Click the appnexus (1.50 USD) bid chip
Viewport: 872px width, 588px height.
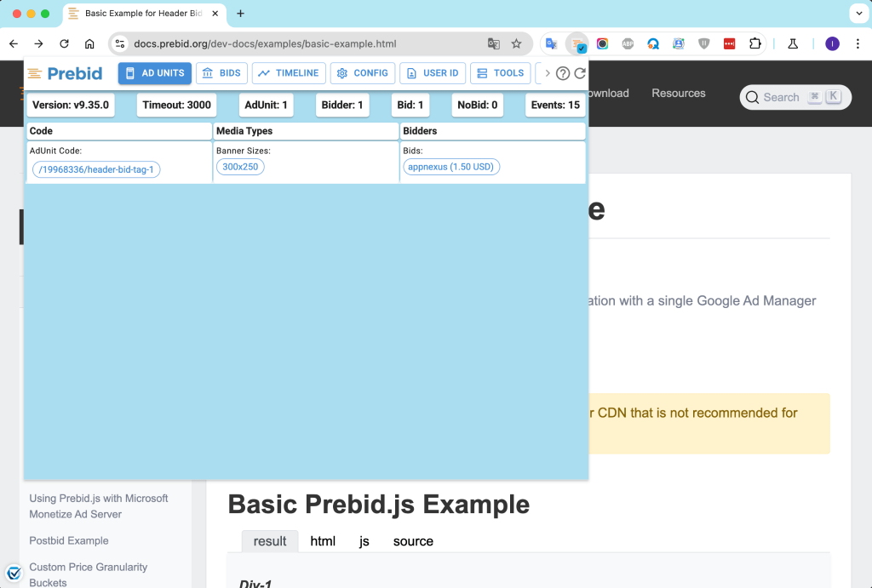click(450, 167)
